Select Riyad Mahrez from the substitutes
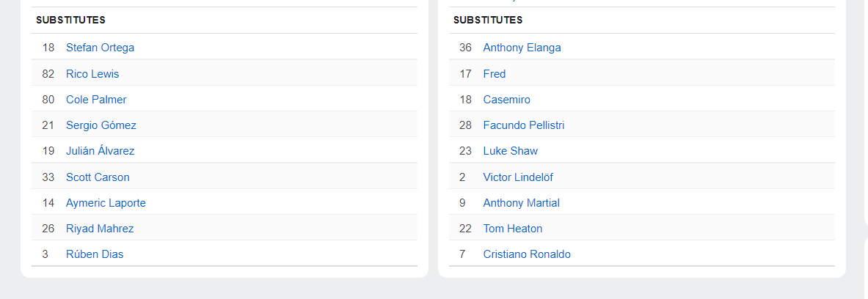Viewport: 868px width, 299px height. 100,228
